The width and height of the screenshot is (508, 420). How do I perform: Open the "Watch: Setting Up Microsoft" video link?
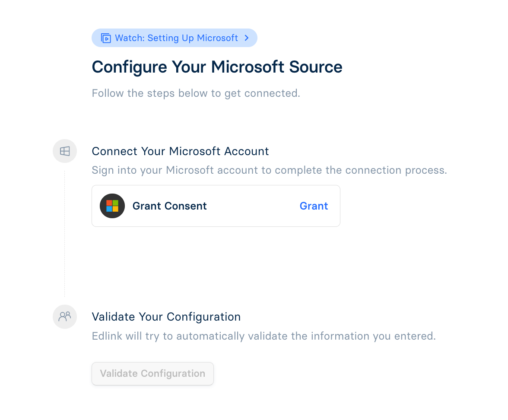[176, 38]
